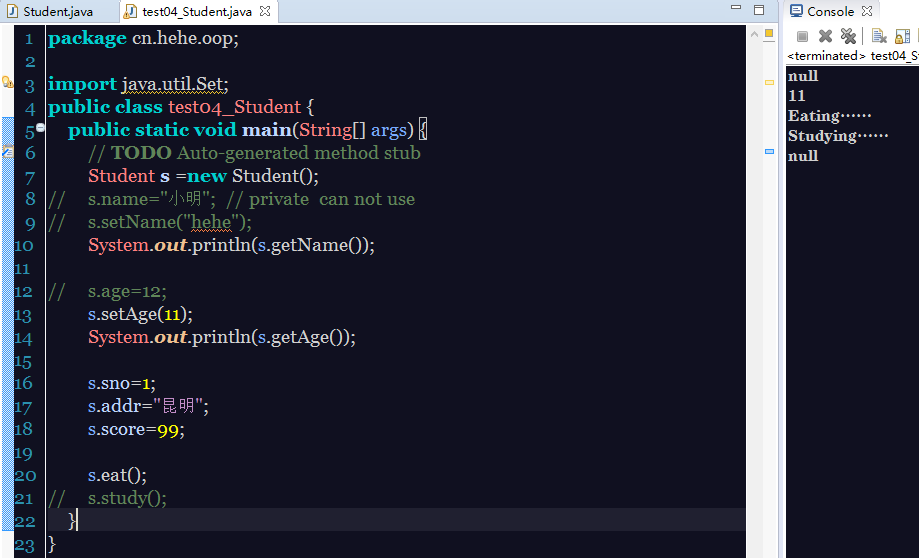This screenshot has height=558, width=919.
Task: Click the 's.addr="昆明";' statement
Action: [148, 406]
